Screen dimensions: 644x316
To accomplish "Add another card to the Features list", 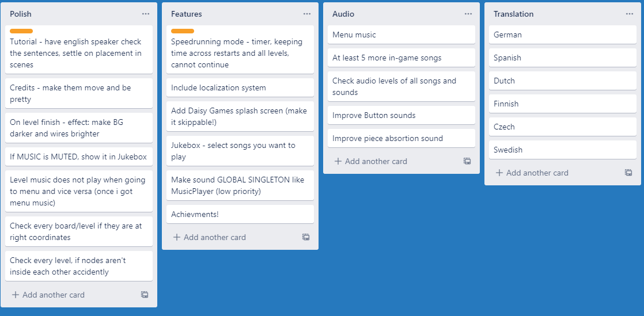I will [x=210, y=237].
